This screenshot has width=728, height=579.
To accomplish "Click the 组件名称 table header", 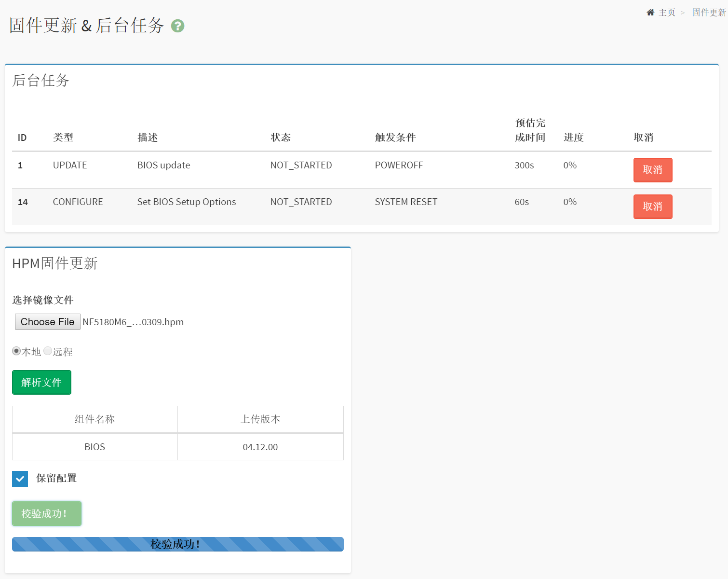I will 95,419.
